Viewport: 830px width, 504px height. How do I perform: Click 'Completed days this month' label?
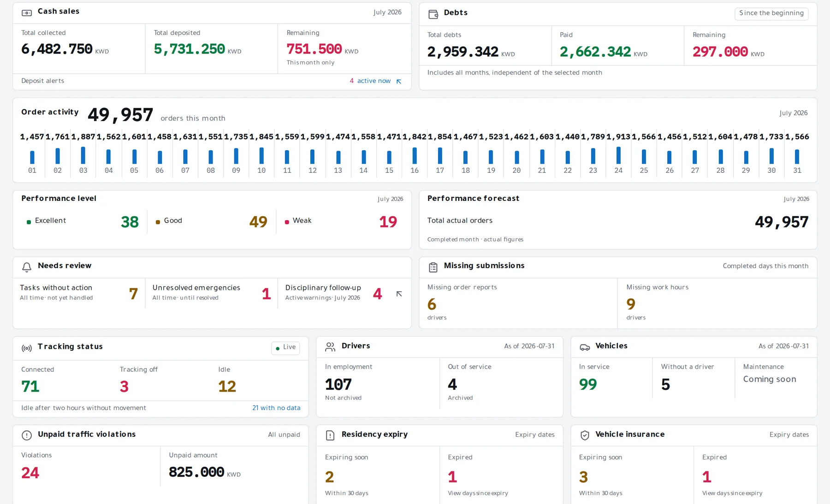(765, 266)
